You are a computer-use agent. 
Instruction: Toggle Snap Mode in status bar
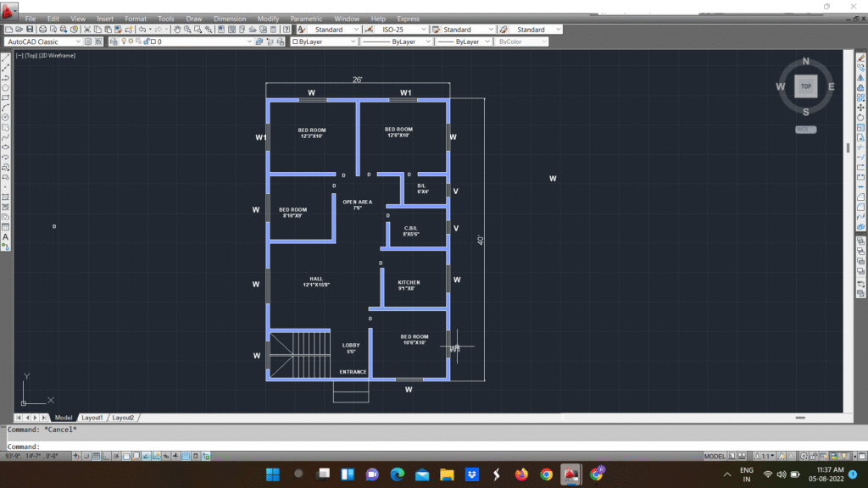[86, 456]
